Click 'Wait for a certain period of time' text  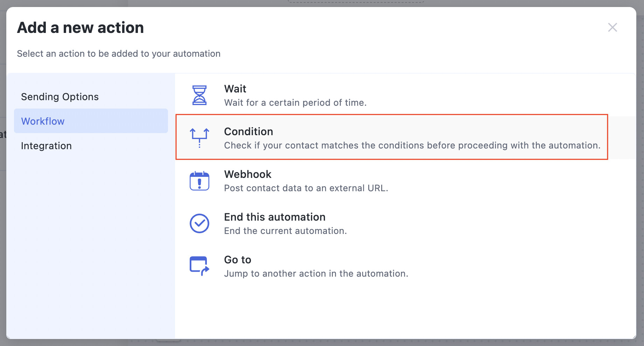[x=295, y=103]
